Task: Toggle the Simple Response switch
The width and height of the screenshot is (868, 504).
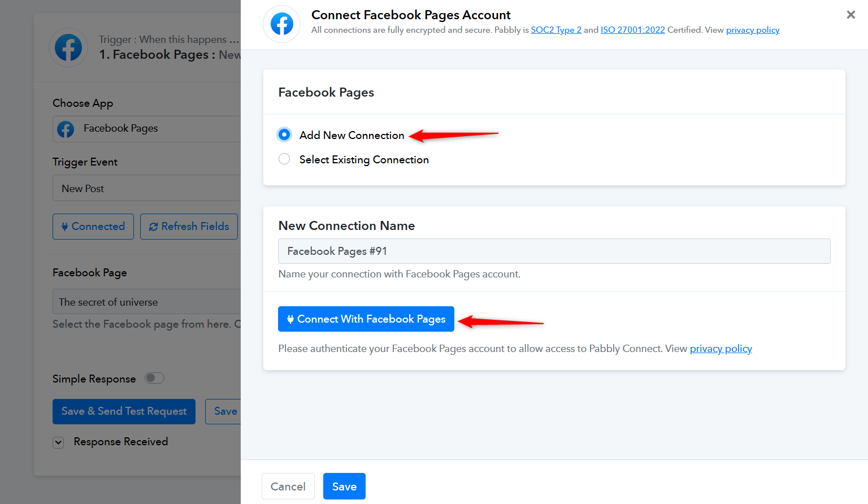Action: tap(154, 378)
